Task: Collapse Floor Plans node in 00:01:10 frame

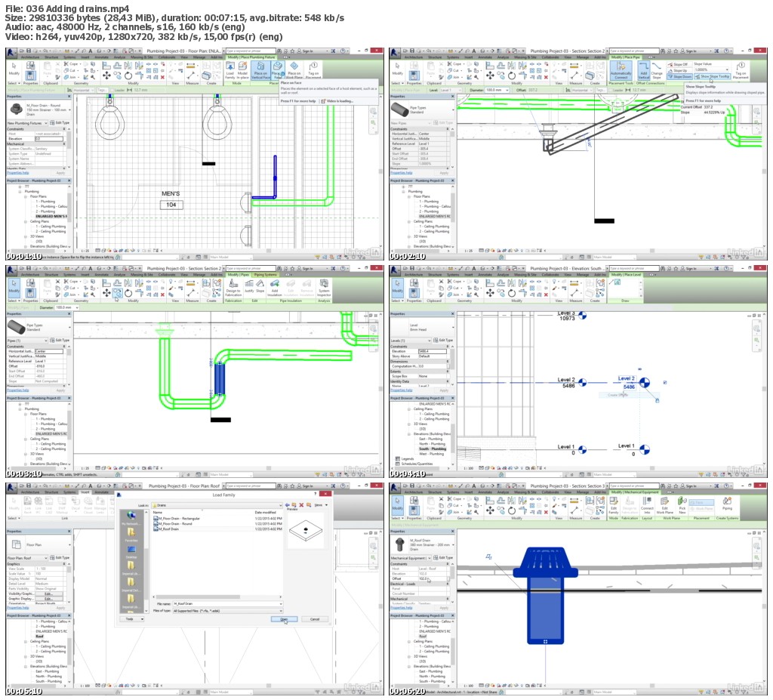Action: point(26,196)
